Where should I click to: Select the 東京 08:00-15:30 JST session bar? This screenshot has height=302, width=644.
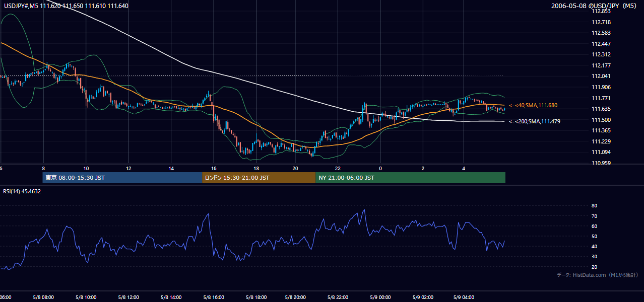point(122,178)
